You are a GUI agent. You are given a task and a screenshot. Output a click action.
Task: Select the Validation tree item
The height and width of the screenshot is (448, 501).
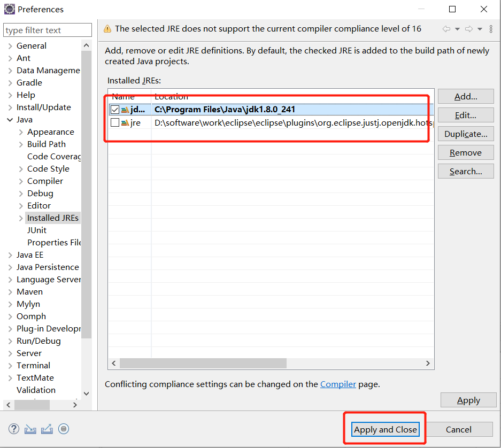click(x=36, y=390)
